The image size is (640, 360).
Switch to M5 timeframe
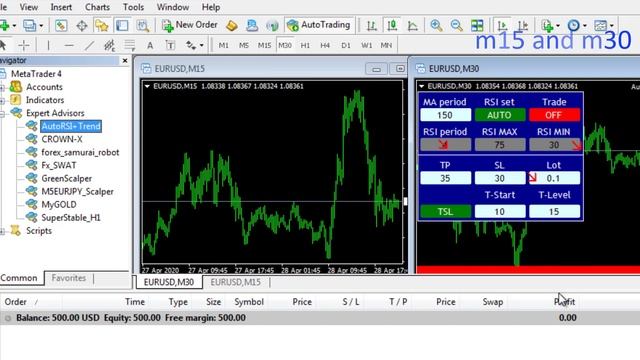(244, 45)
